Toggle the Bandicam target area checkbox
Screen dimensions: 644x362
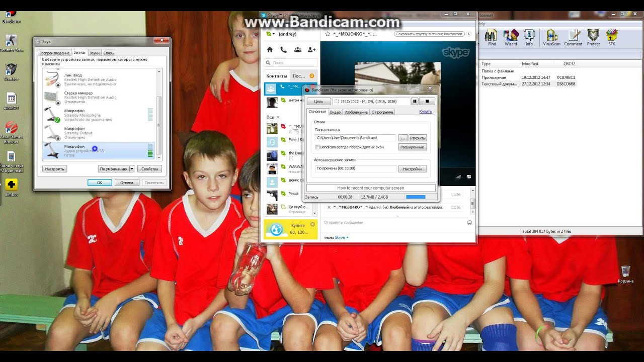click(337, 101)
